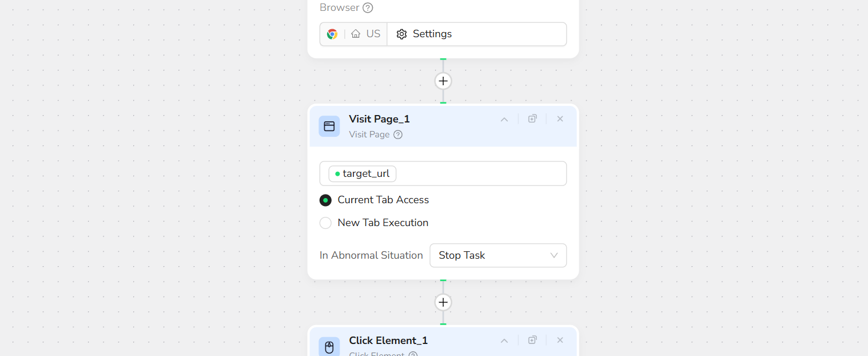Remove the Click Element_1 node
The width and height of the screenshot is (868, 356).
click(560, 341)
